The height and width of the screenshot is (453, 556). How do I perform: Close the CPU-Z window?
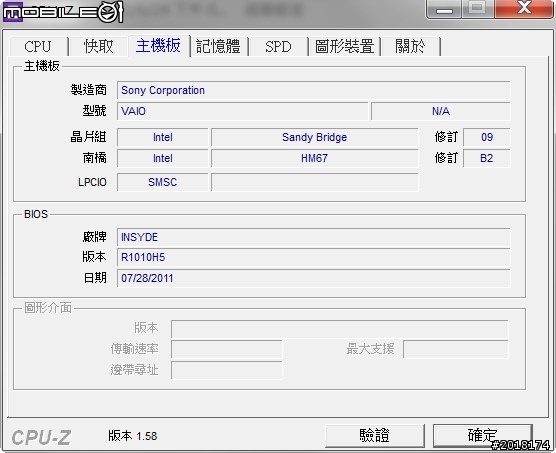coord(524,8)
